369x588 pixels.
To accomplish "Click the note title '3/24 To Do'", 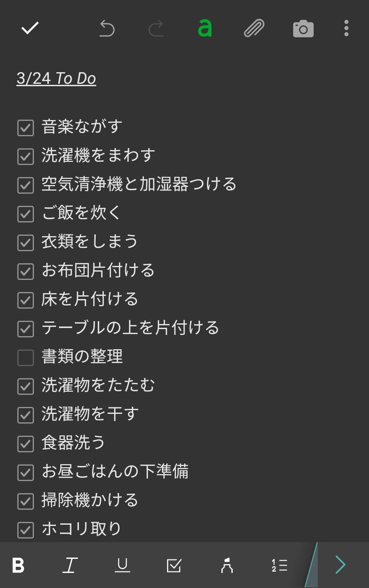I will point(56,78).
